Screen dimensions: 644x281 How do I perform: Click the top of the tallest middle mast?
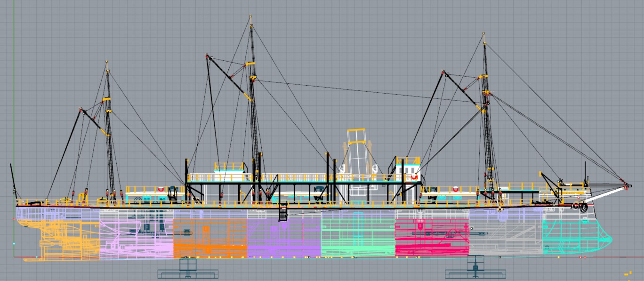tap(251, 17)
